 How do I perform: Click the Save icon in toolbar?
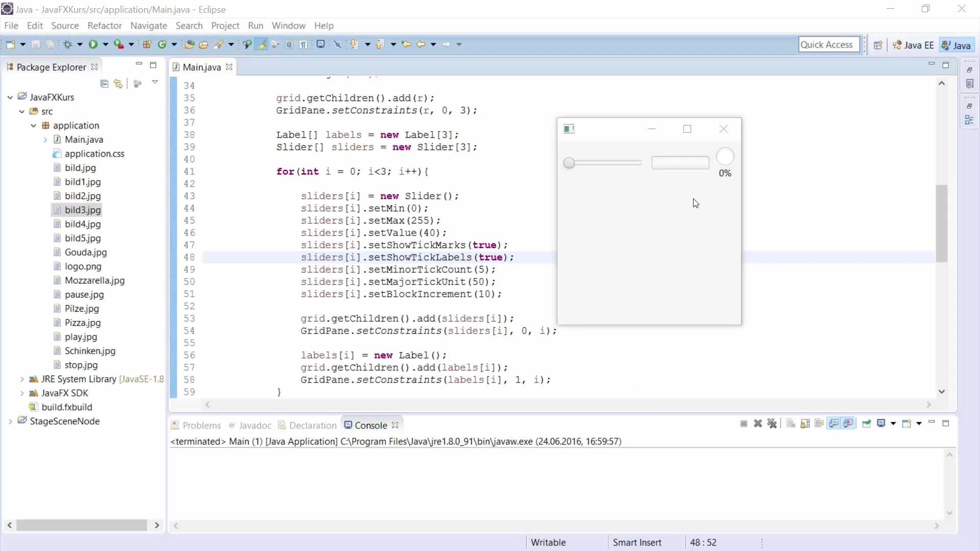[x=36, y=44]
